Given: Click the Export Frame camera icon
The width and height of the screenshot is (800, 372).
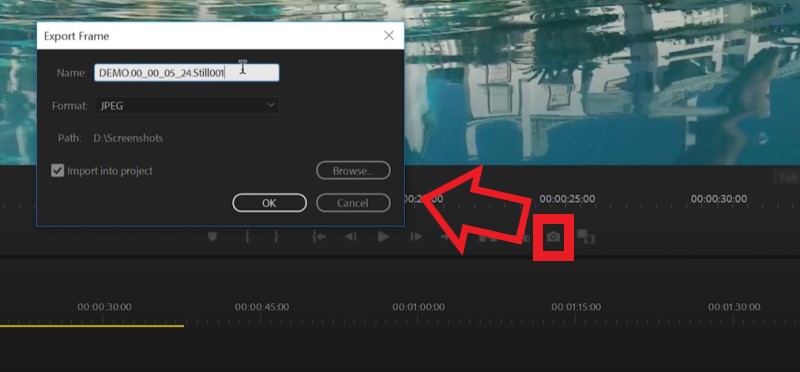Looking at the screenshot, I should pyautogui.click(x=553, y=237).
